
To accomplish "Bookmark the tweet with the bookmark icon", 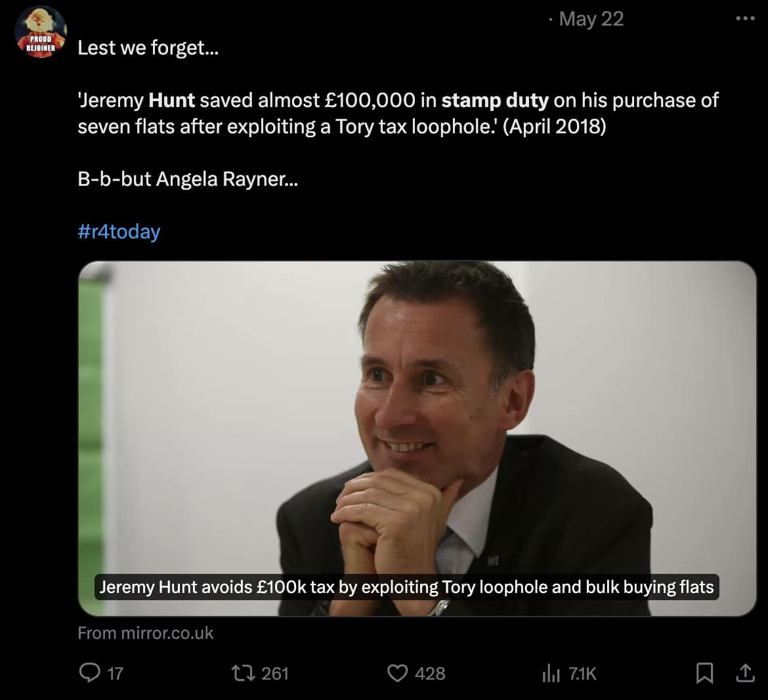I will [705, 673].
